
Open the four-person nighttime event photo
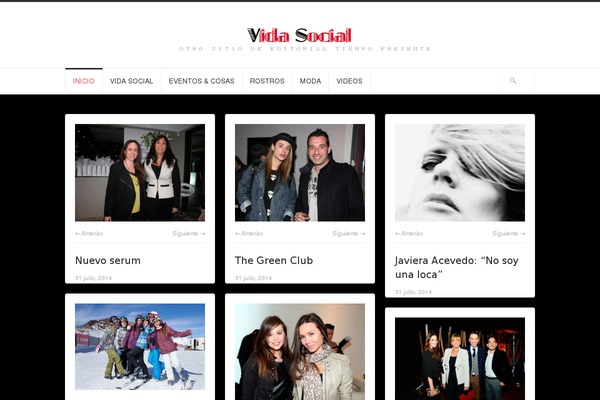pos(460,359)
